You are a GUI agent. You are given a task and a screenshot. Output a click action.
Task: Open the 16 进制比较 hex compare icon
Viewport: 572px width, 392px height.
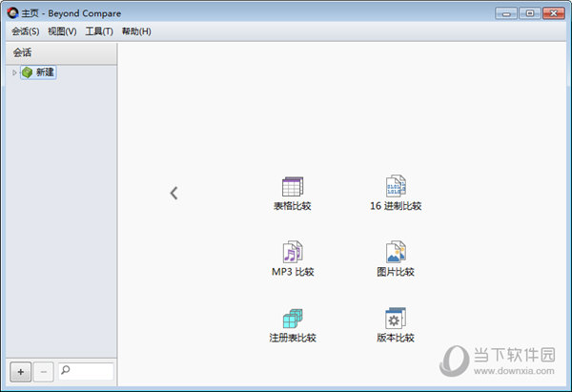tap(396, 186)
